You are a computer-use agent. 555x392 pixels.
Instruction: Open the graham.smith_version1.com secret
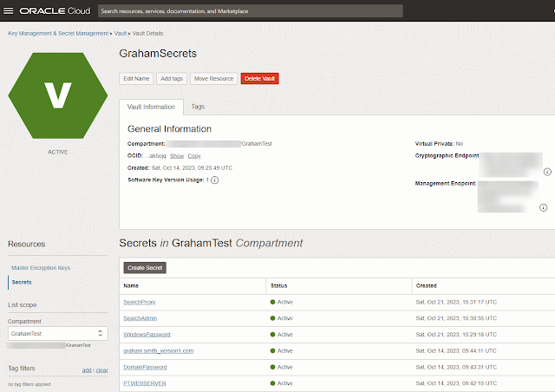(x=158, y=351)
